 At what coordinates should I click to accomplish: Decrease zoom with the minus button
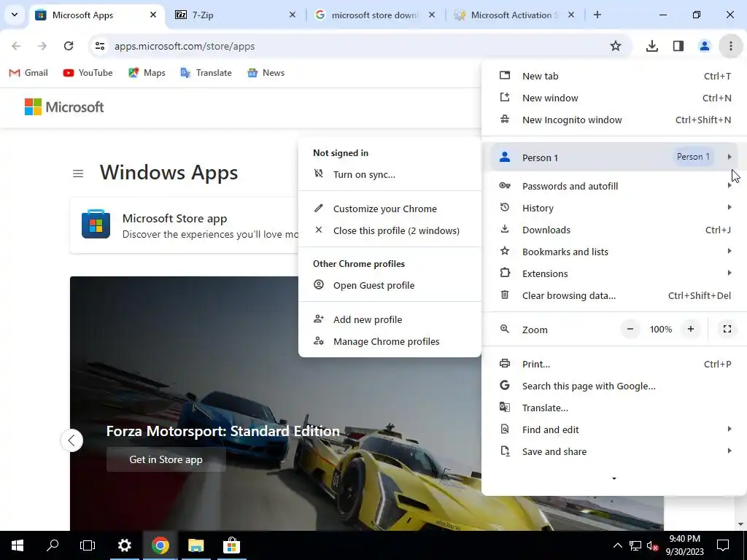(x=630, y=329)
